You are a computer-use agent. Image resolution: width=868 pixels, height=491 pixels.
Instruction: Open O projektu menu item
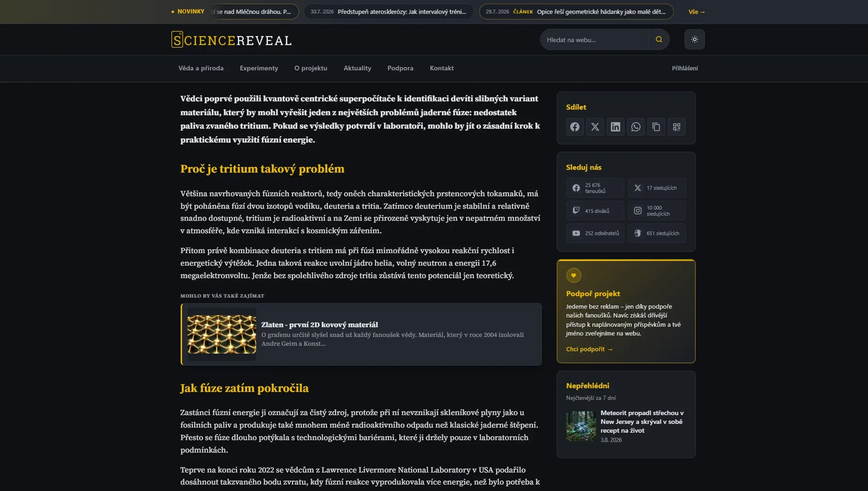pos(311,68)
